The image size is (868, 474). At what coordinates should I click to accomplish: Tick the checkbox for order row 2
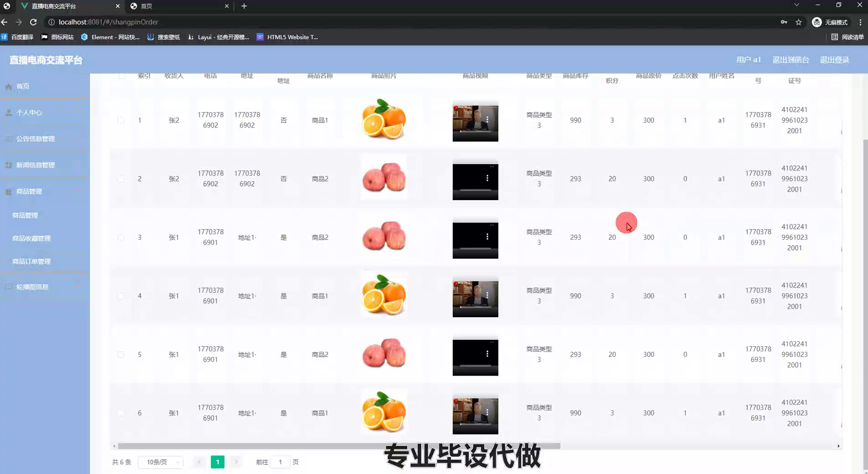[121, 179]
